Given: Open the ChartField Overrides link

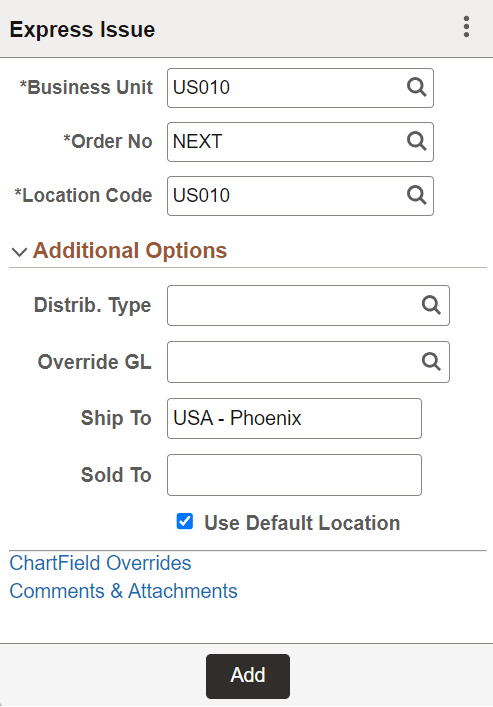Looking at the screenshot, I should [x=100, y=563].
